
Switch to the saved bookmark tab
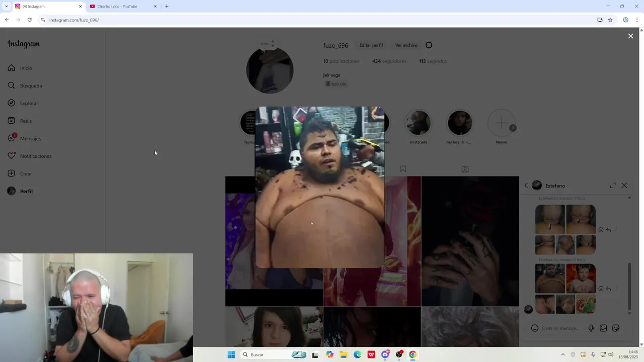403,169
